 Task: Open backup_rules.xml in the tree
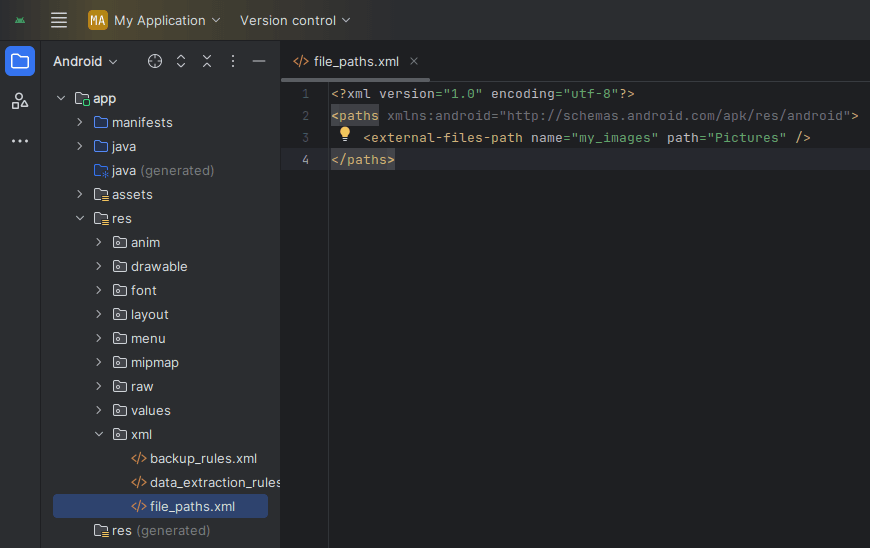tap(194, 459)
